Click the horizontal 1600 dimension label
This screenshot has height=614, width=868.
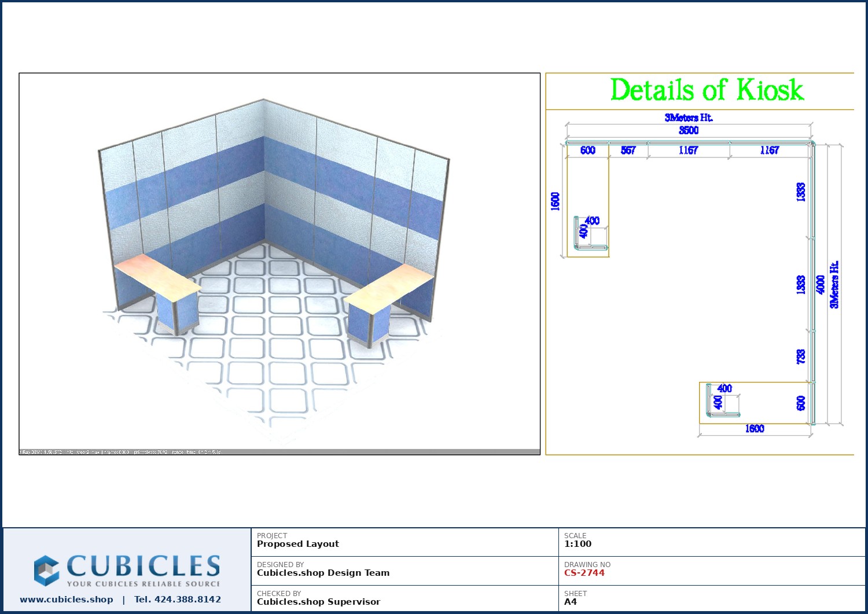click(x=755, y=429)
